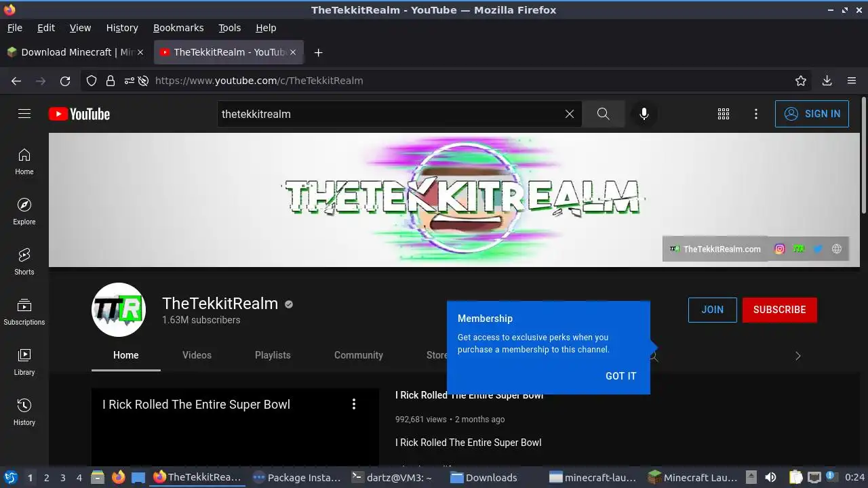
Task: Open the Edit menu
Action: click(46, 28)
